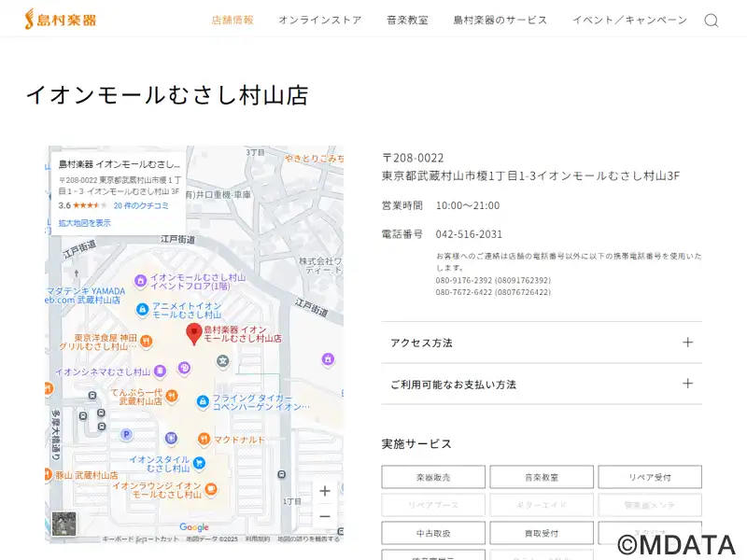Open the オンラインストア menu item
Screen dimensions: 747x560
click(x=320, y=20)
